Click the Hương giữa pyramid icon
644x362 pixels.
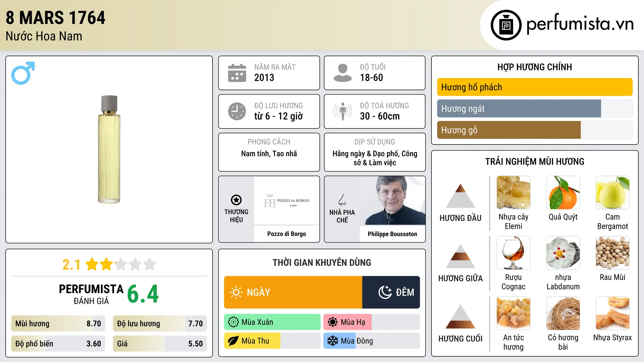point(460,256)
